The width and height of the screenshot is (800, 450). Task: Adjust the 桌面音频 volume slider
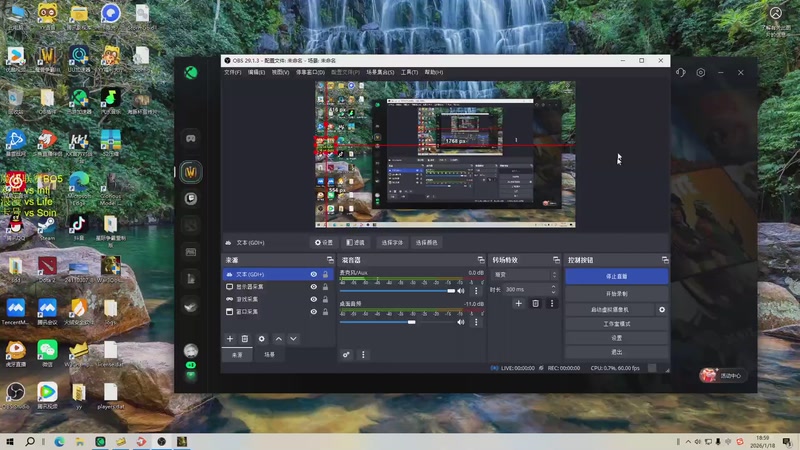(411, 322)
